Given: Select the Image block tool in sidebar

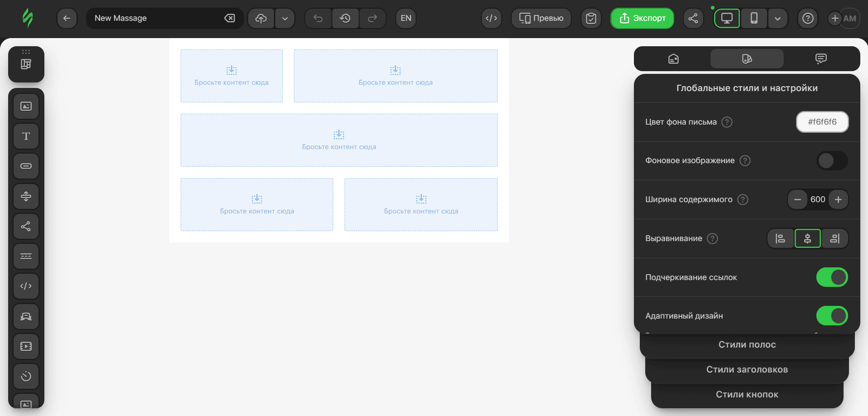Looking at the screenshot, I should 26,106.
